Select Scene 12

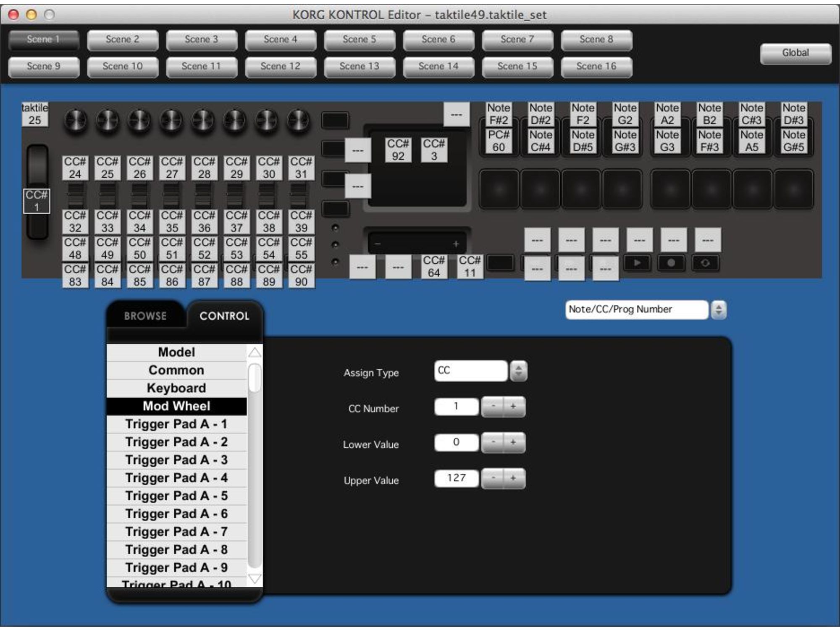(281, 66)
